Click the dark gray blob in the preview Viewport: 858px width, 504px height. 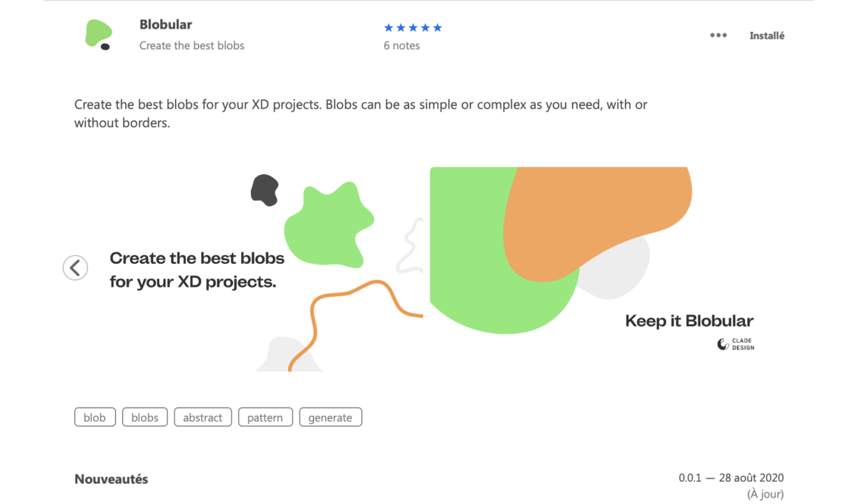tap(265, 189)
